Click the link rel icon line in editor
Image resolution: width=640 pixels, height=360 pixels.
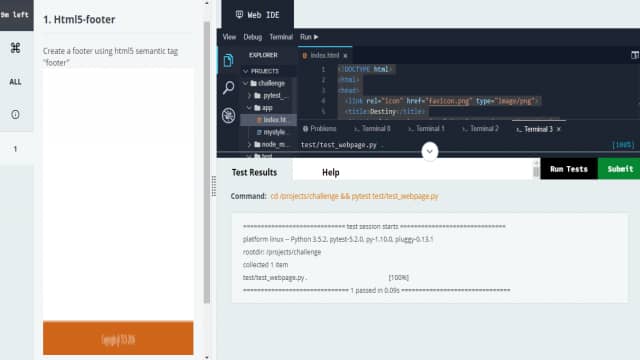pyautogui.click(x=443, y=101)
